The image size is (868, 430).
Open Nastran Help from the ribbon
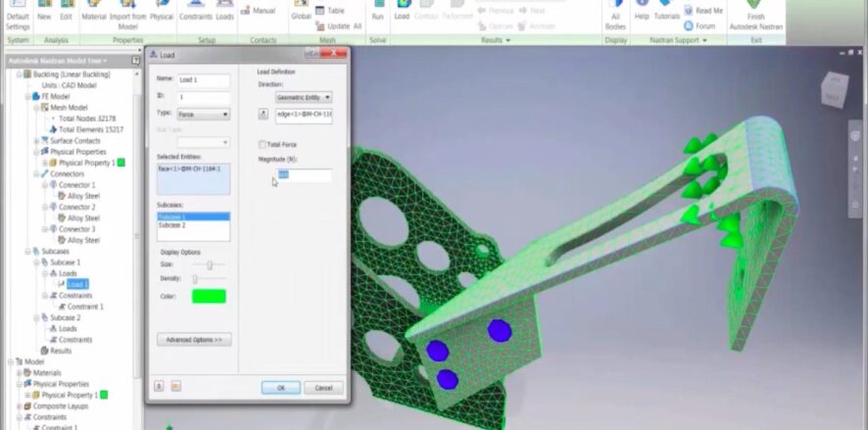(x=642, y=12)
